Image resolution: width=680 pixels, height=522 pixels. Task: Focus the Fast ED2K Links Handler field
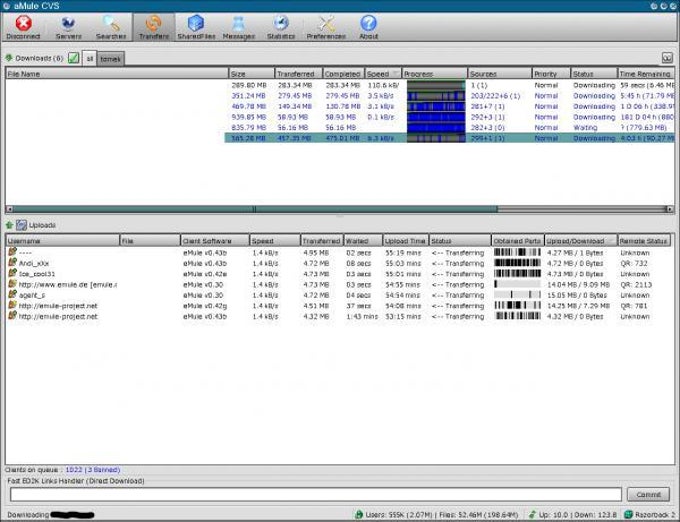(316, 494)
